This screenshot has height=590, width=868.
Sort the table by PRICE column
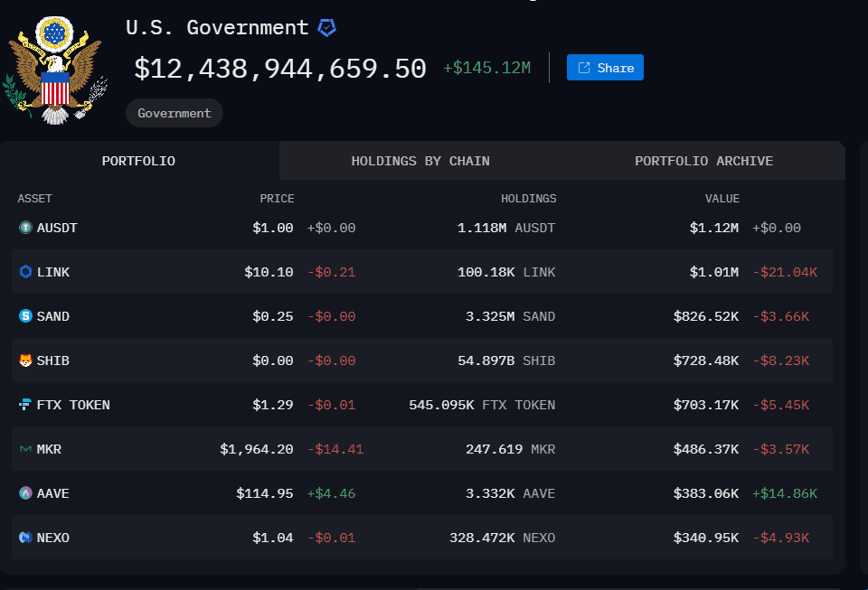[x=277, y=198]
